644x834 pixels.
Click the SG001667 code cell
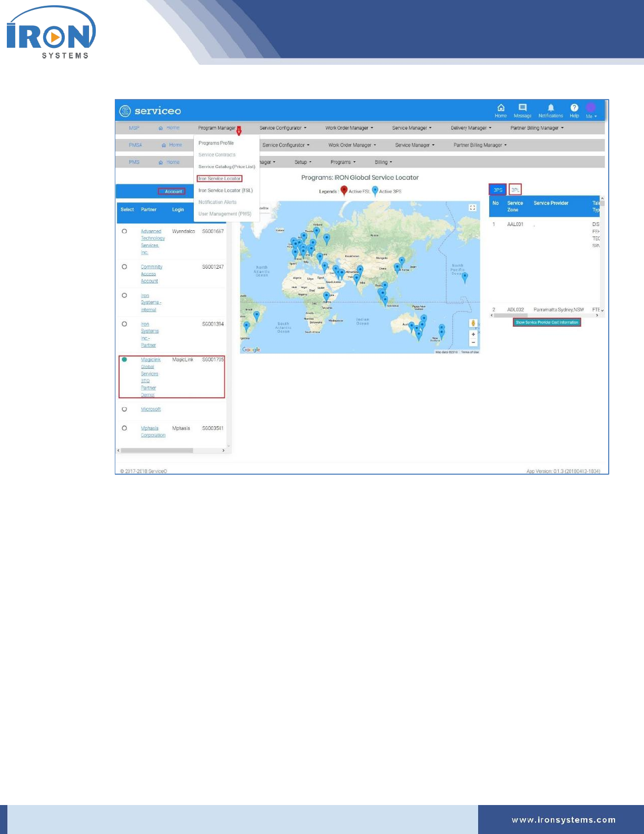coord(213,231)
